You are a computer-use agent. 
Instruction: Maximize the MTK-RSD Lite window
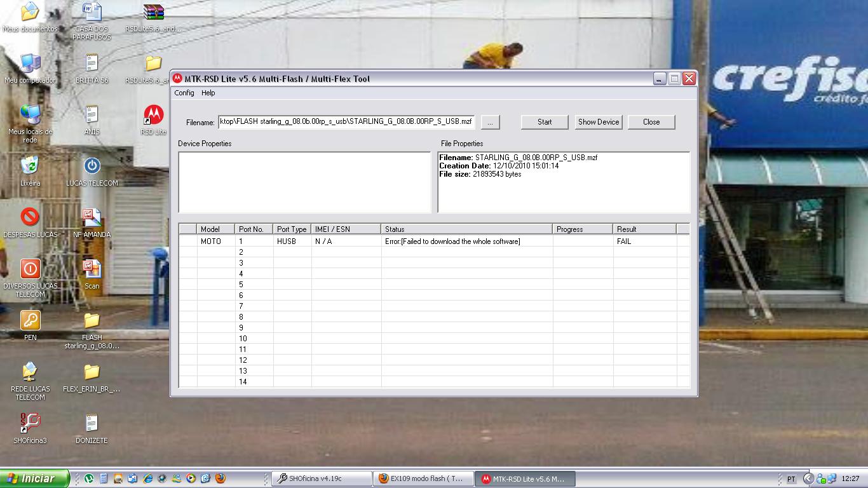pos(674,79)
